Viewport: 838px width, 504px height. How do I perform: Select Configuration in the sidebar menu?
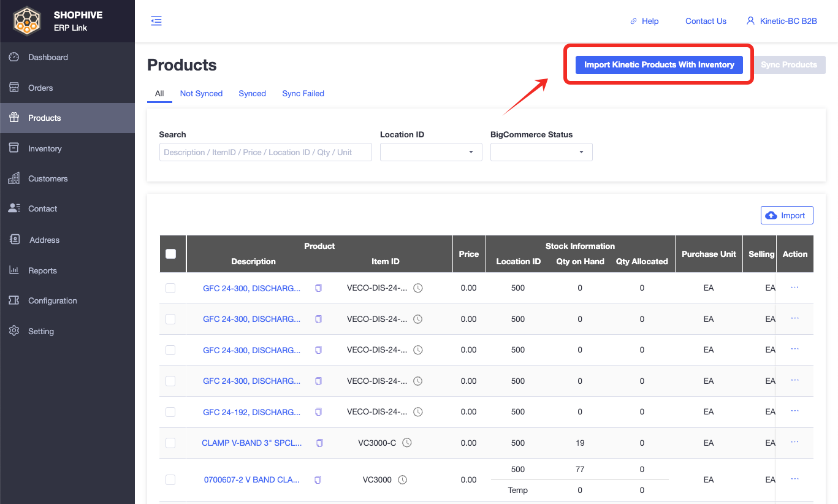[x=67, y=300]
